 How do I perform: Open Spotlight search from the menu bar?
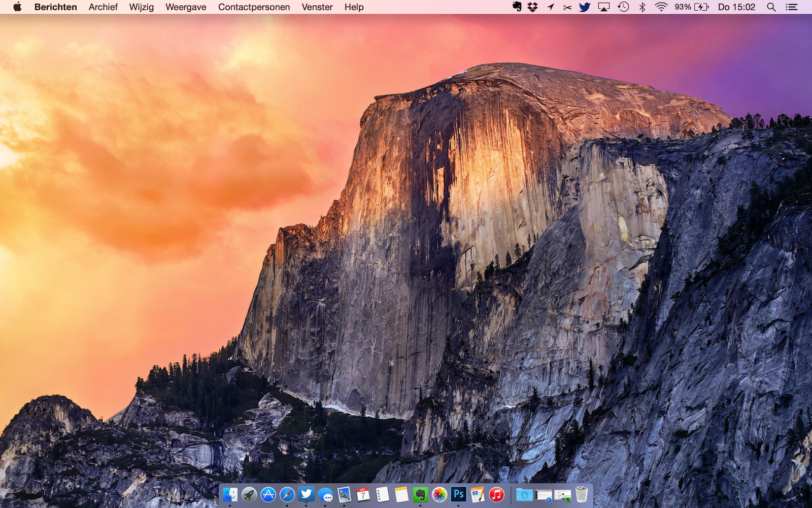(771, 7)
